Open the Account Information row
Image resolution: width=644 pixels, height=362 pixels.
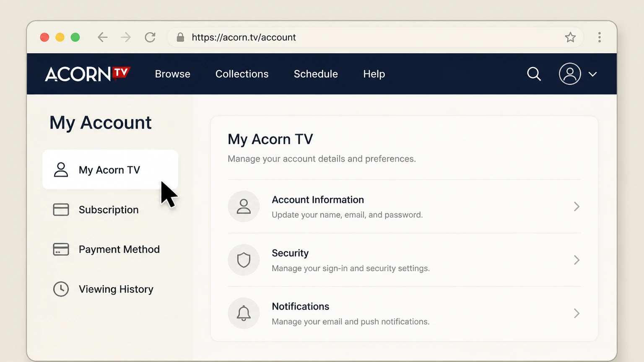(404, 207)
